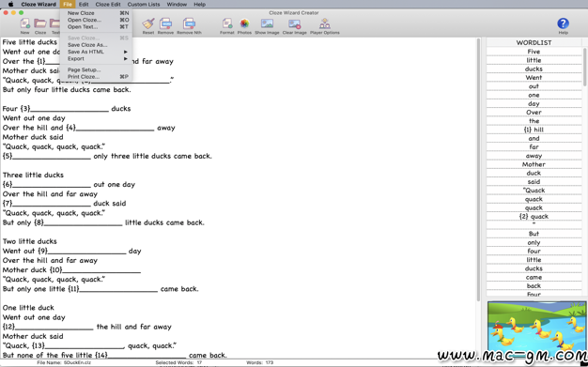
Task: Click blank {6} before 'out one day'
Action: tap(47, 184)
